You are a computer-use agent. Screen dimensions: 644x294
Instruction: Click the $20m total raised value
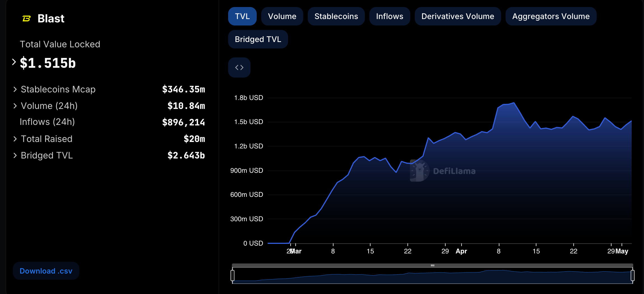tap(194, 139)
